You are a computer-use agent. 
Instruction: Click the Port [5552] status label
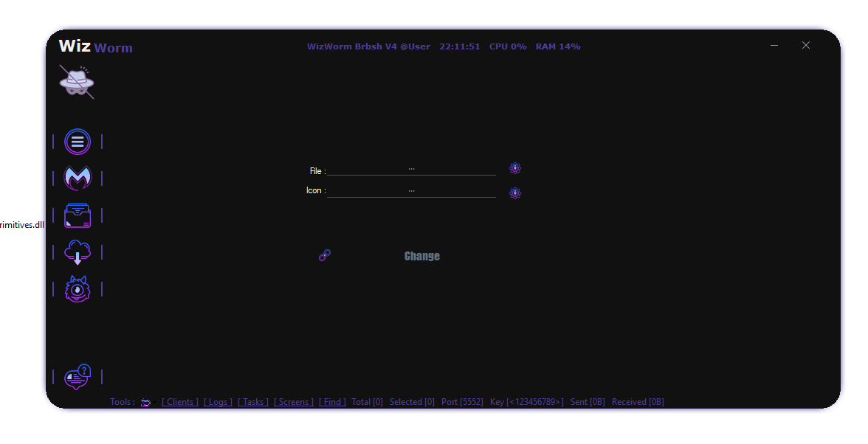tap(462, 402)
